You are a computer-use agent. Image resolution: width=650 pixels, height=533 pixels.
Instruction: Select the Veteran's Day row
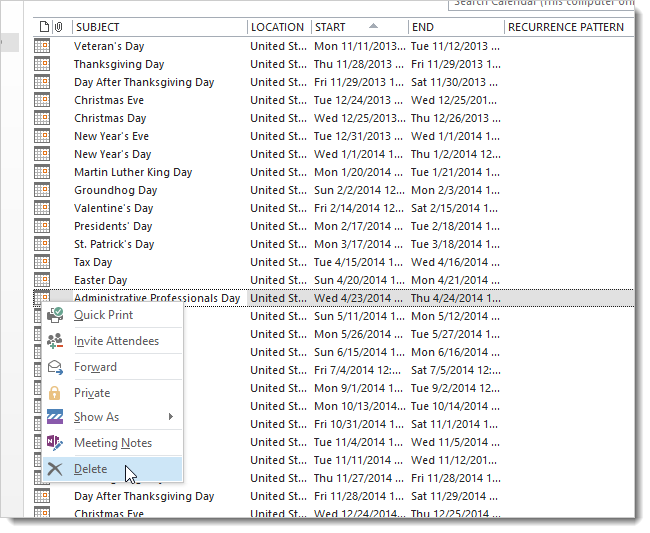[333, 46]
